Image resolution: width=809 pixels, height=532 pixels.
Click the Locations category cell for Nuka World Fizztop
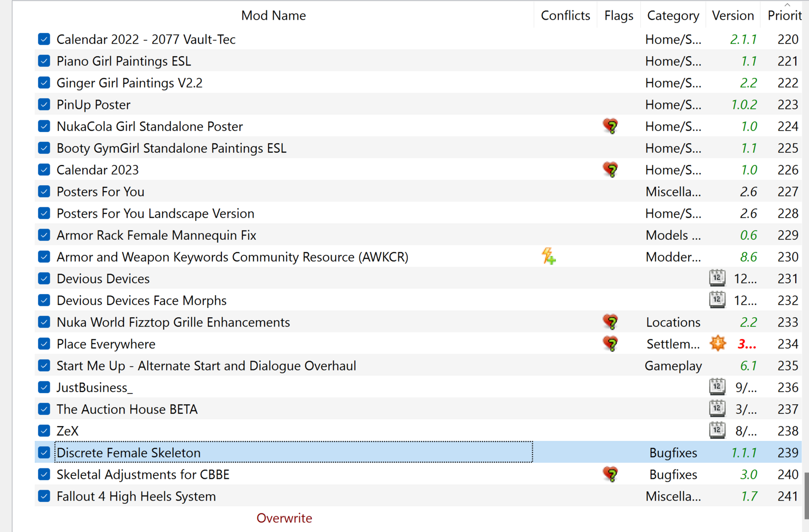[x=673, y=322]
